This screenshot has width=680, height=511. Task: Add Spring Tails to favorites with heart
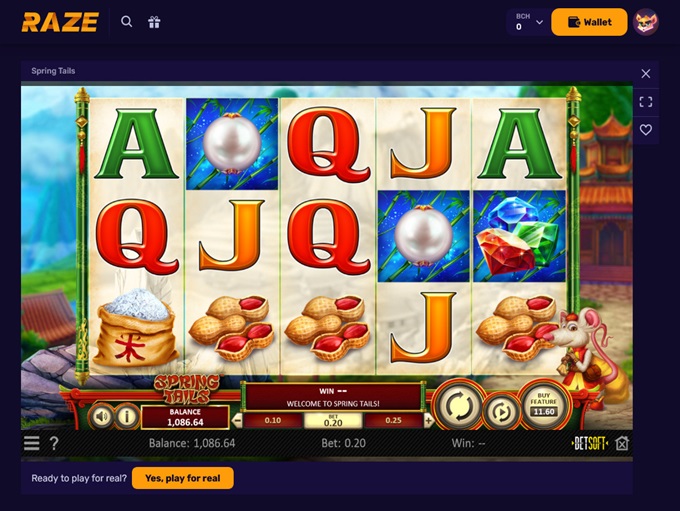point(645,130)
